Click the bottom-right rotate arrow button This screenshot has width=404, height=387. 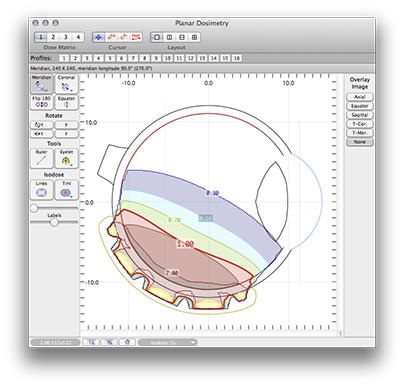coord(66,134)
